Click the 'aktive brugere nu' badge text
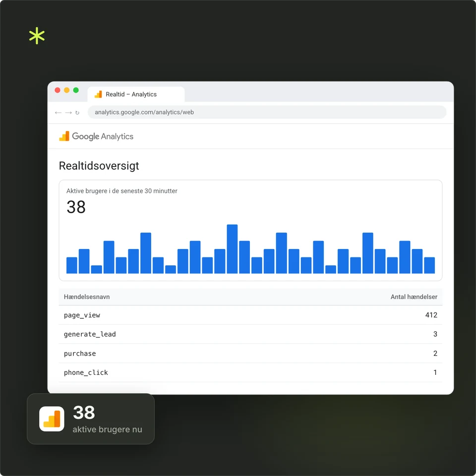This screenshot has width=476, height=476. 107,429
